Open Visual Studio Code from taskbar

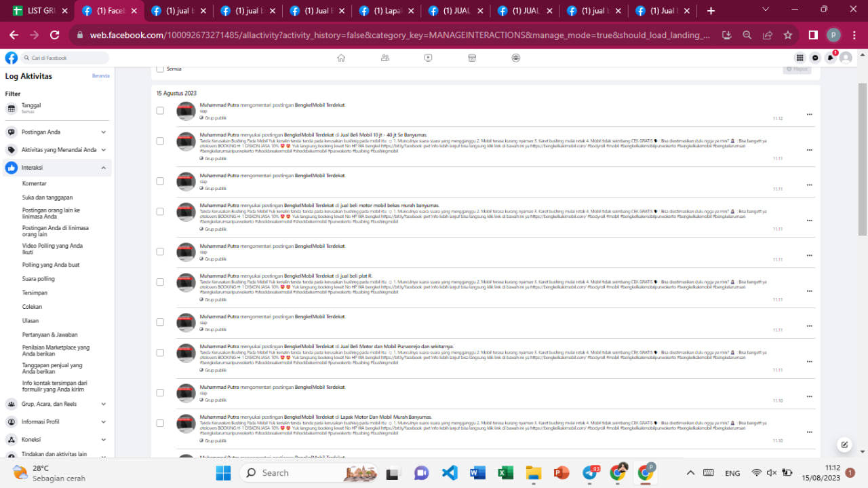[450, 473]
